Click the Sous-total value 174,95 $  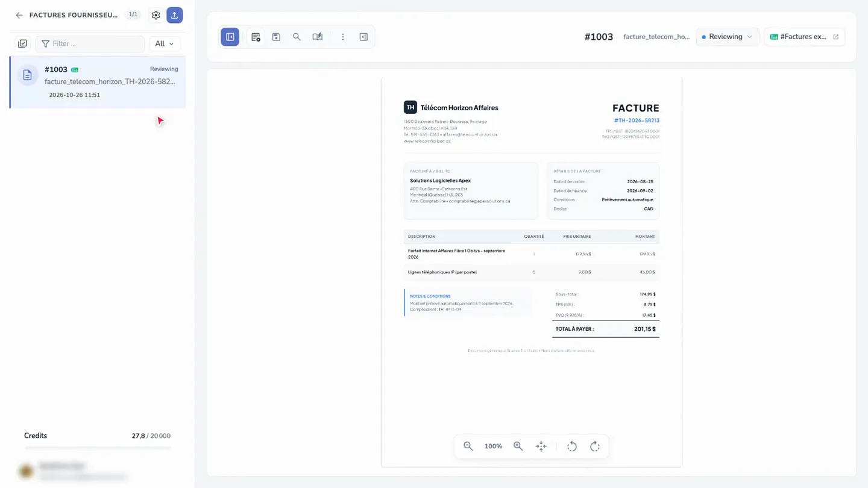(648, 295)
